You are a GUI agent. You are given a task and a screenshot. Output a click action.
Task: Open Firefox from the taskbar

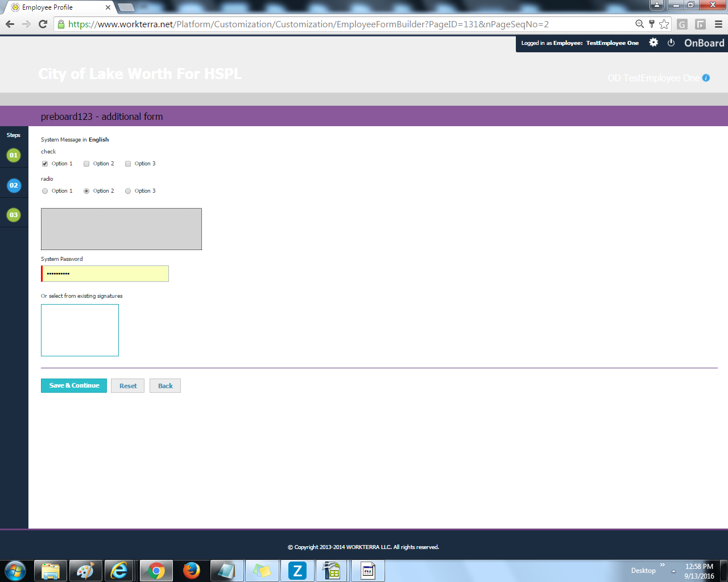(192, 570)
